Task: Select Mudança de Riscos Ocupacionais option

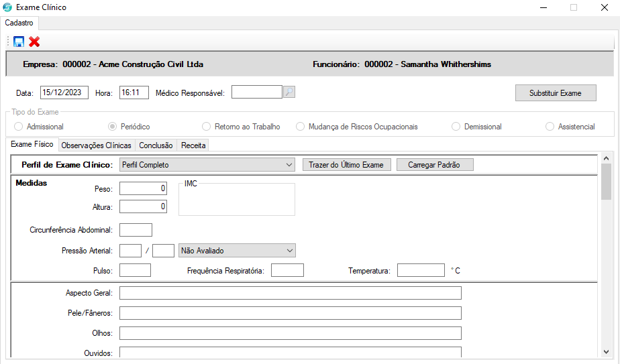Action: [301, 127]
